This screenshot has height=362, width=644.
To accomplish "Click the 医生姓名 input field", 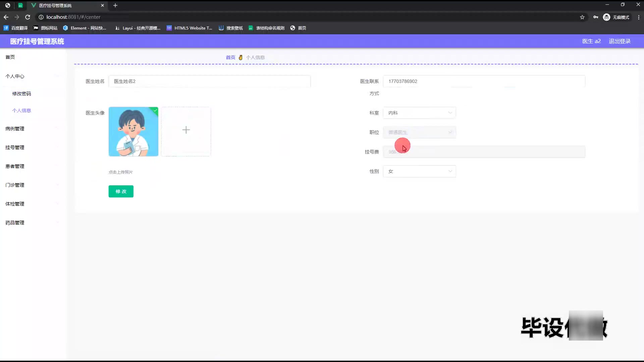I will point(209,81).
